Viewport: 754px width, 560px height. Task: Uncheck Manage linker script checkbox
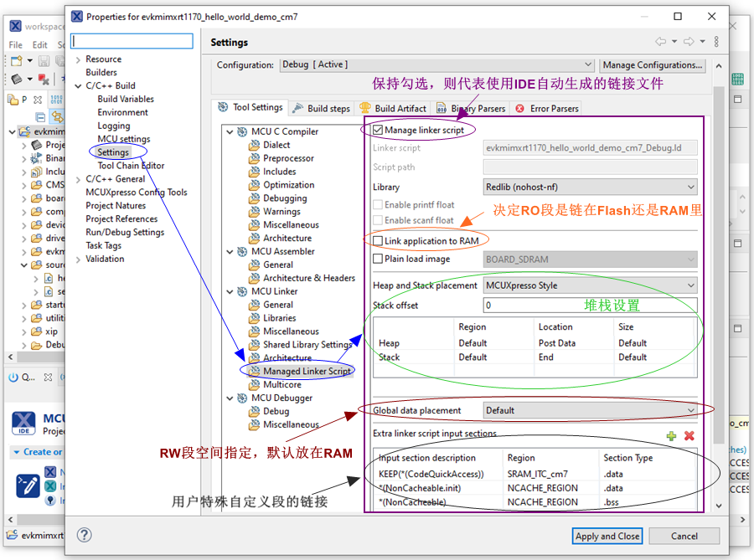[x=378, y=130]
